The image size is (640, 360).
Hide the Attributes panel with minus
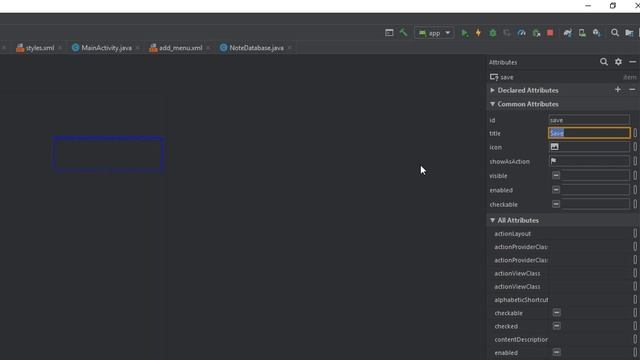click(x=633, y=62)
